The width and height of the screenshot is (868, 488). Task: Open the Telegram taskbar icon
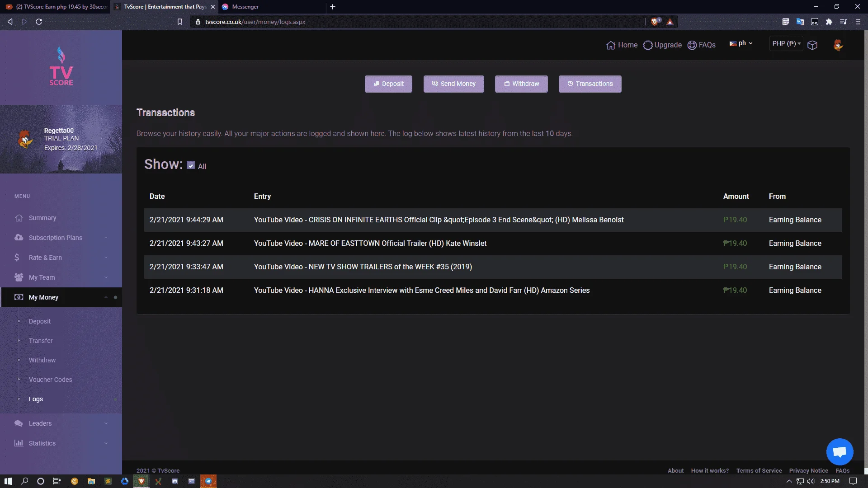208,481
